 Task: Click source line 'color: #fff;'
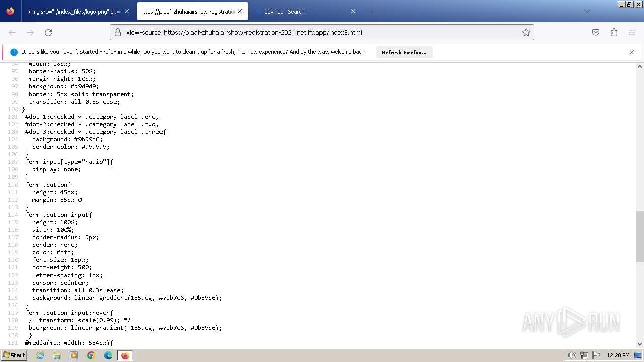pyautogui.click(x=53, y=252)
